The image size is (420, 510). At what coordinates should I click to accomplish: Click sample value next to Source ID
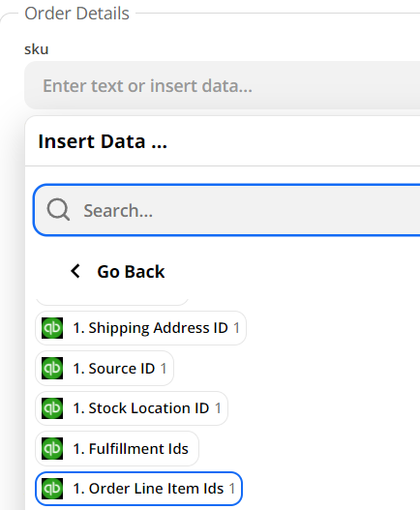click(x=164, y=369)
